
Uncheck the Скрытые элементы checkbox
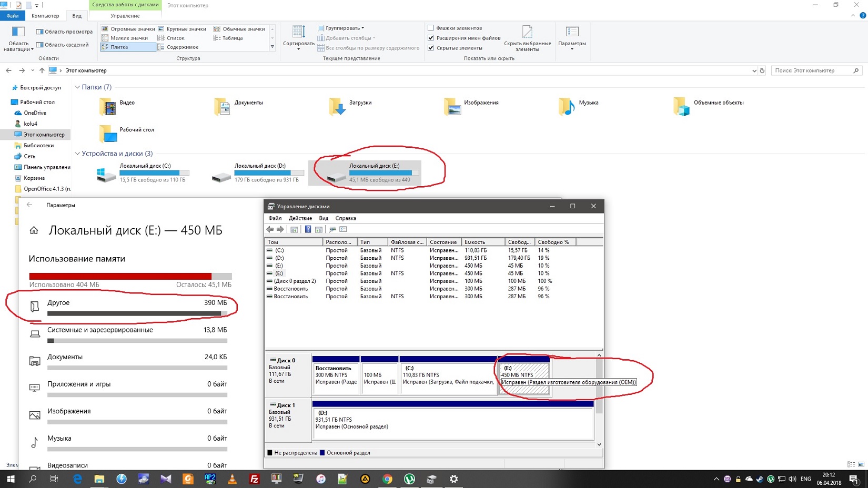point(431,48)
